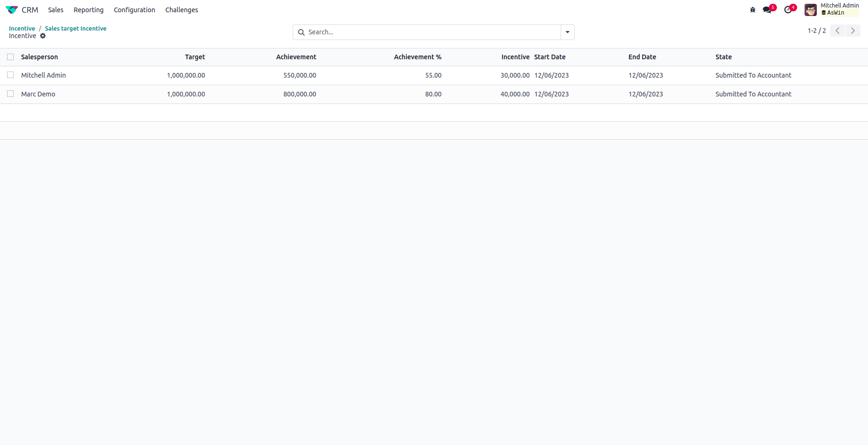
Task: Click achievement percent 55.00
Action: 433,75
